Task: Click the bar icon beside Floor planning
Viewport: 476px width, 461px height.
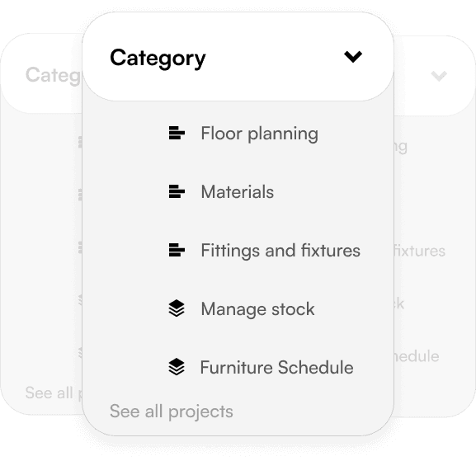Action: tap(177, 133)
